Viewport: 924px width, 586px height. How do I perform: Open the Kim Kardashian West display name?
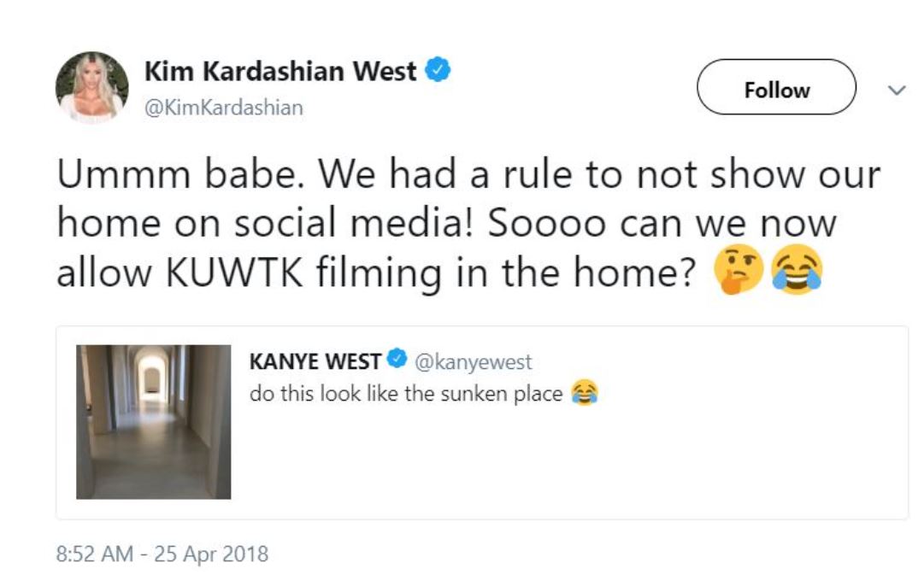point(280,71)
